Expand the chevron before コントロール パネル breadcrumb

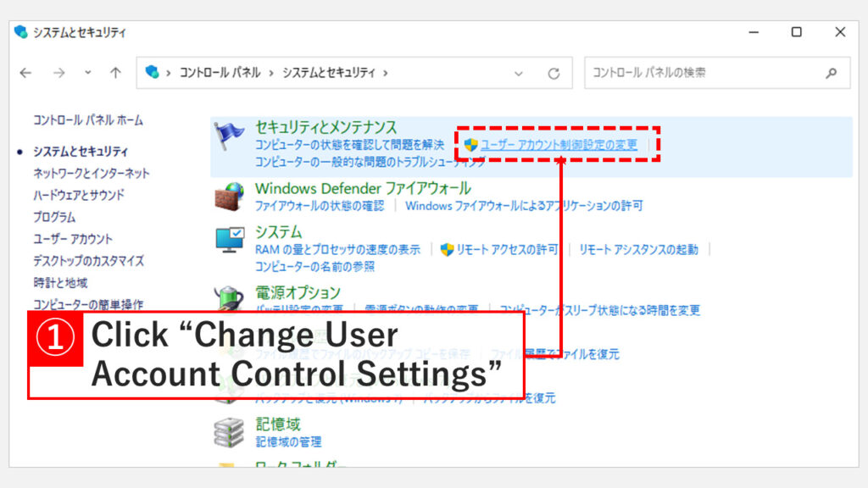coord(168,73)
